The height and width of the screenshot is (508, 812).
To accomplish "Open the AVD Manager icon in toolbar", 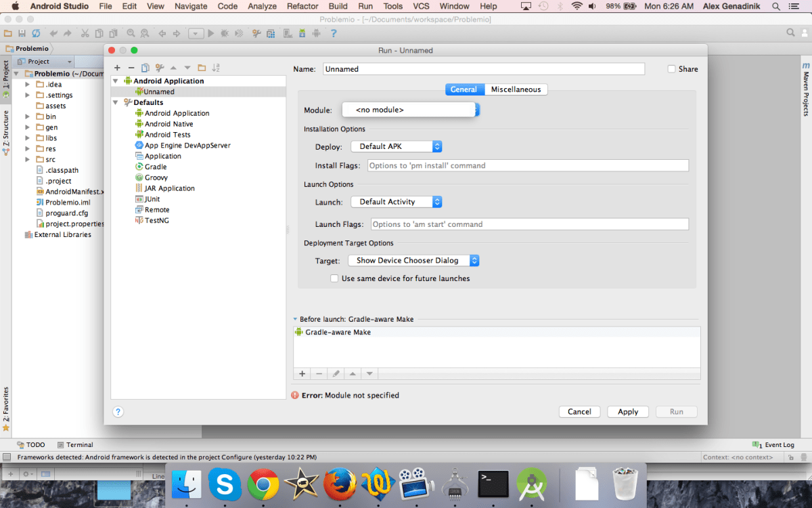I will point(288,33).
